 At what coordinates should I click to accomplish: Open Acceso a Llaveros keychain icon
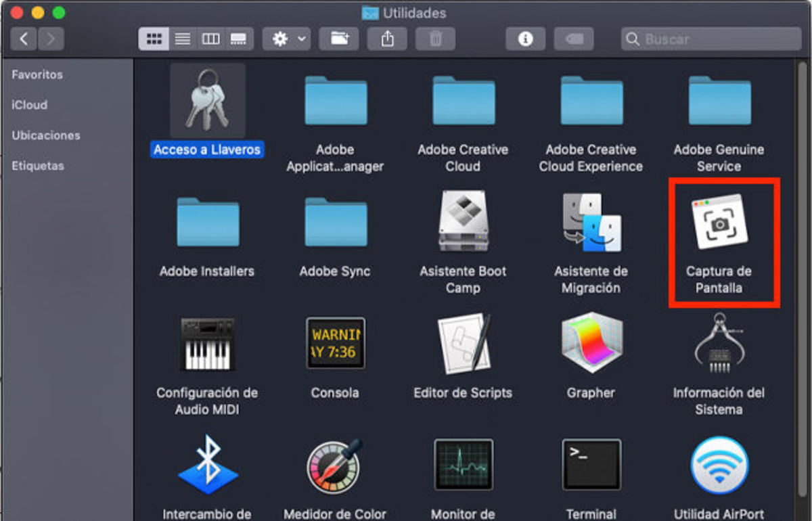[x=207, y=101]
